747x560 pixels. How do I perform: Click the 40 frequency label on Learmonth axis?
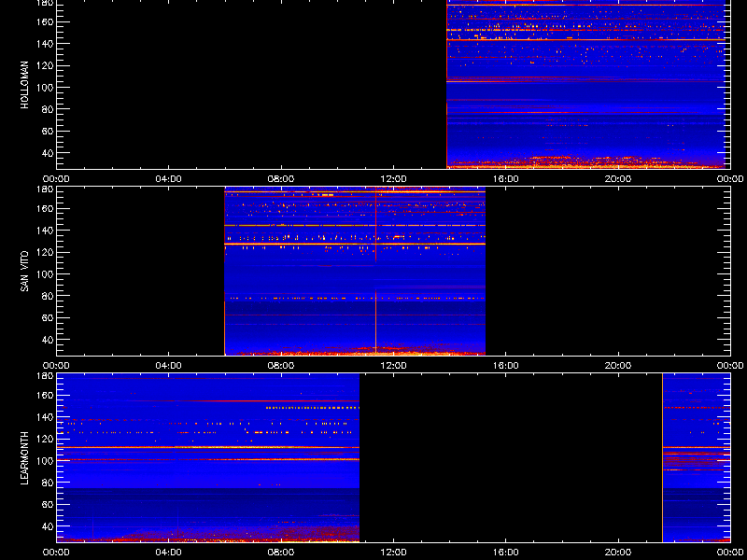click(x=49, y=526)
